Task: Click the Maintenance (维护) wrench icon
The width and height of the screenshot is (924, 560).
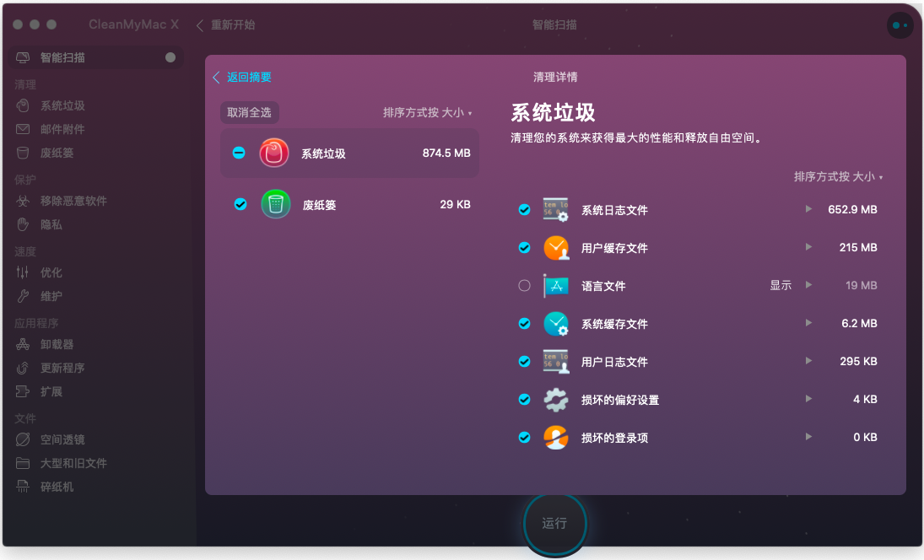Action: (x=23, y=296)
